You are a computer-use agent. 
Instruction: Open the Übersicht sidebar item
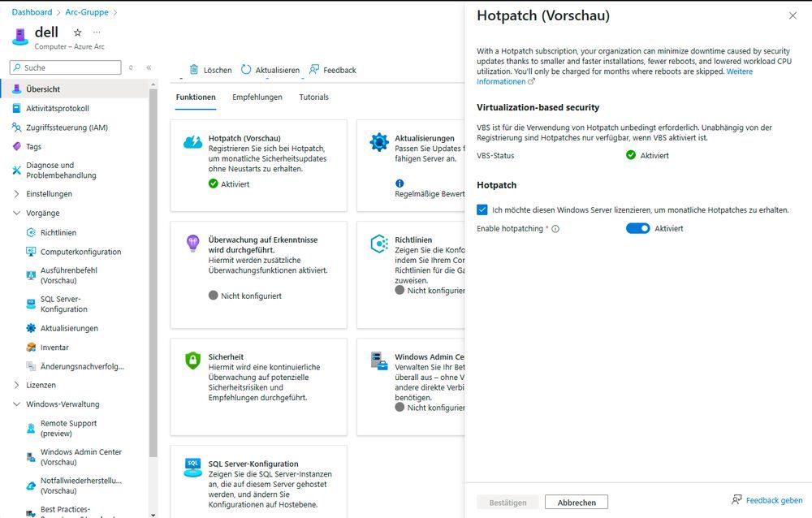coord(74,89)
